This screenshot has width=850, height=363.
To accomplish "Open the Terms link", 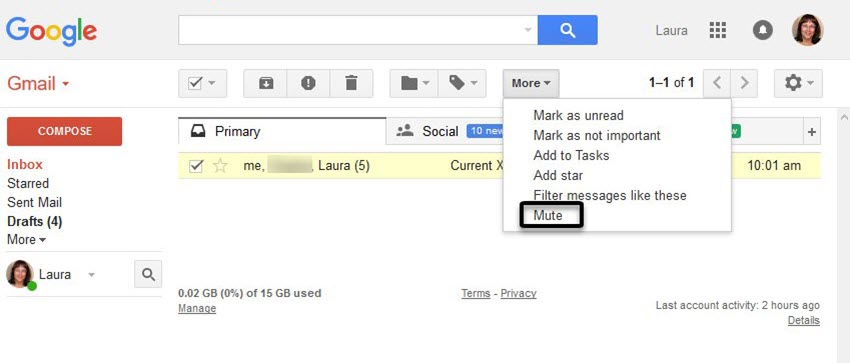I will (x=475, y=293).
